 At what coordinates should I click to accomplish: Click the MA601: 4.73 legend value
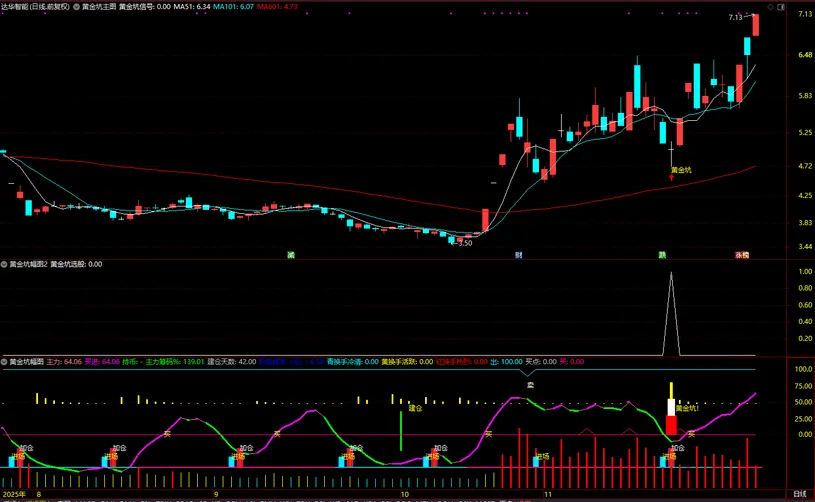[x=277, y=7]
